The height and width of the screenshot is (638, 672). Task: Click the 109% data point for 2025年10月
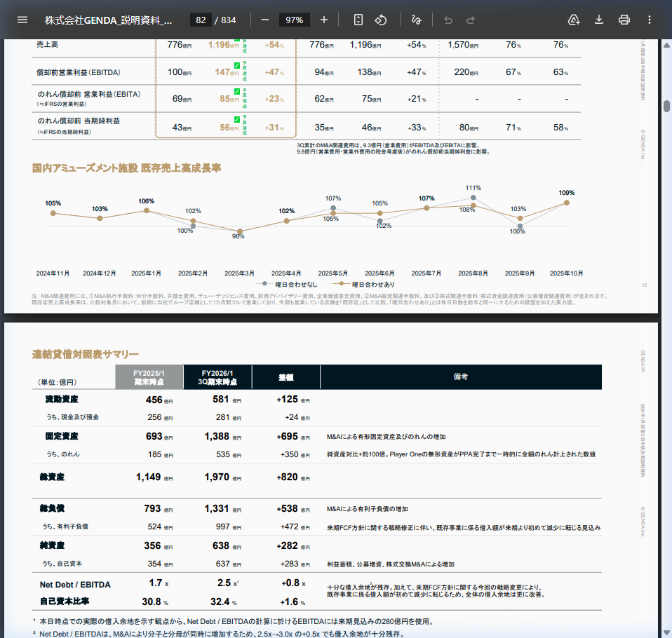pos(567,203)
